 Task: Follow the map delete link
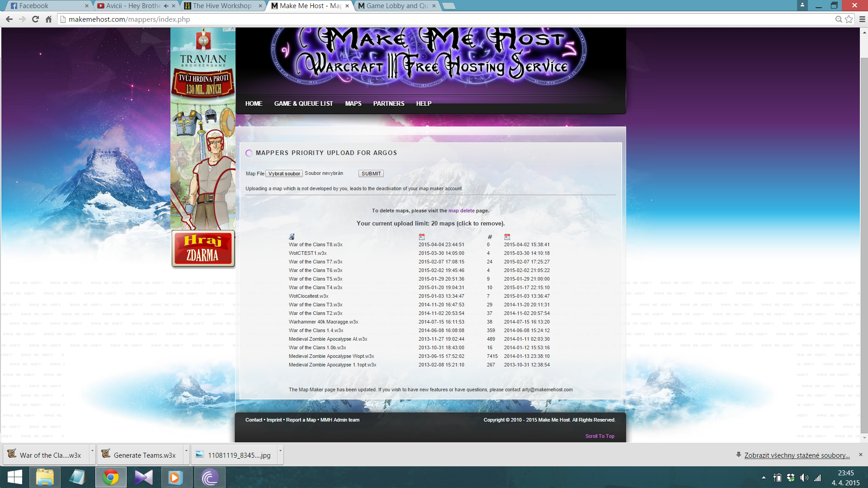(x=462, y=211)
